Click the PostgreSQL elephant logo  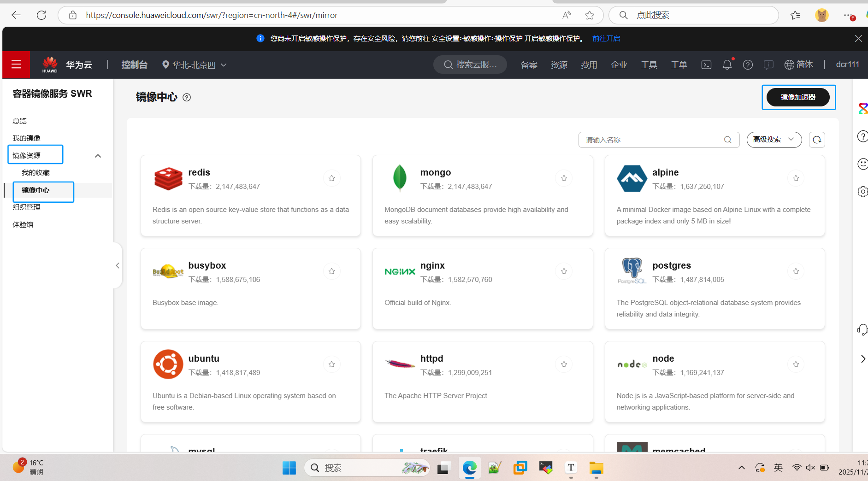pyautogui.click(x=632, y=271)
